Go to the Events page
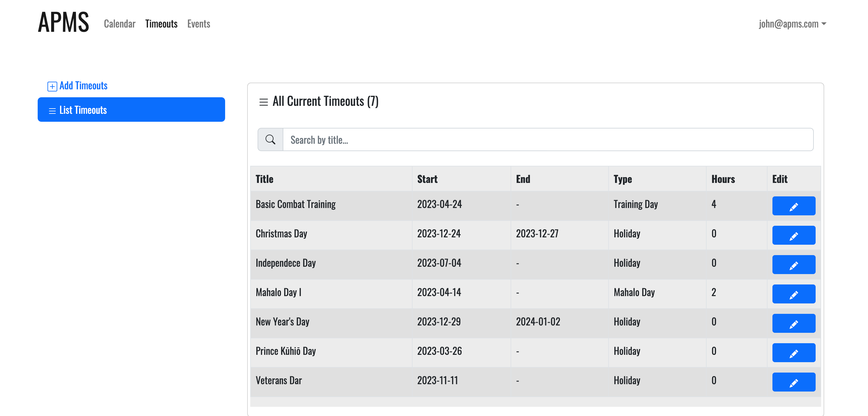868x416 pixels. (198, 24)
